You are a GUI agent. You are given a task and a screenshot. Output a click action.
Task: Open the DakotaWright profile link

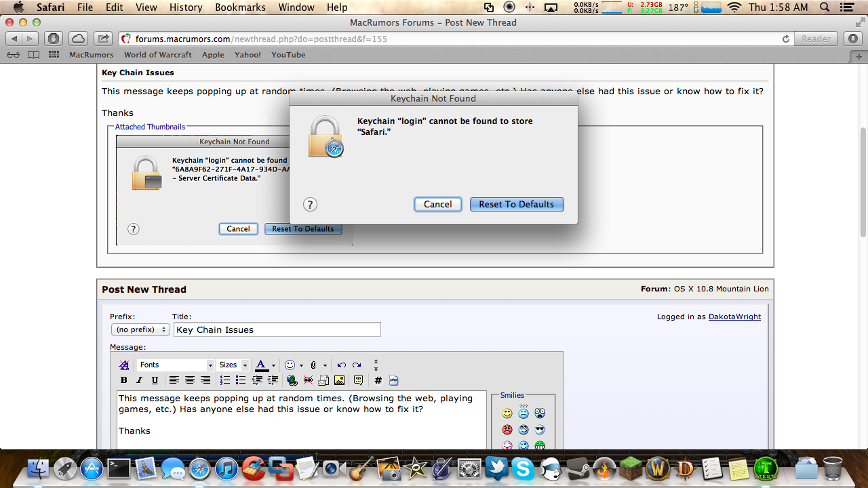tap(734, 317)
